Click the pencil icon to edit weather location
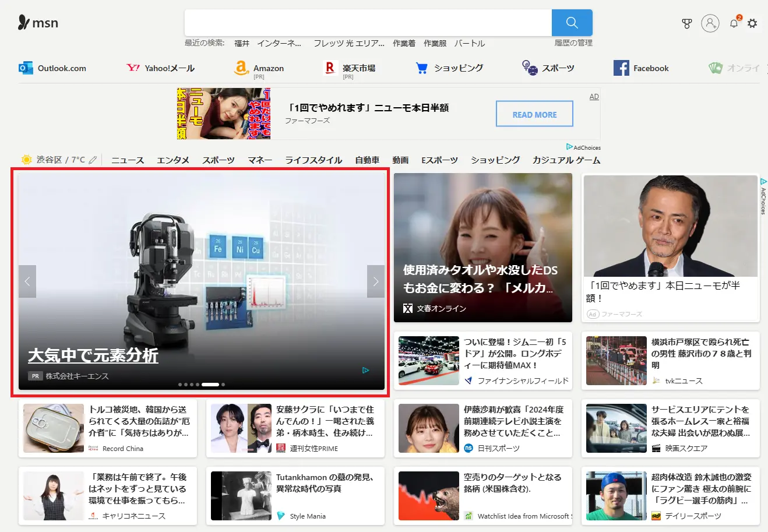This screenshot has width=768, height=532. 93,160
